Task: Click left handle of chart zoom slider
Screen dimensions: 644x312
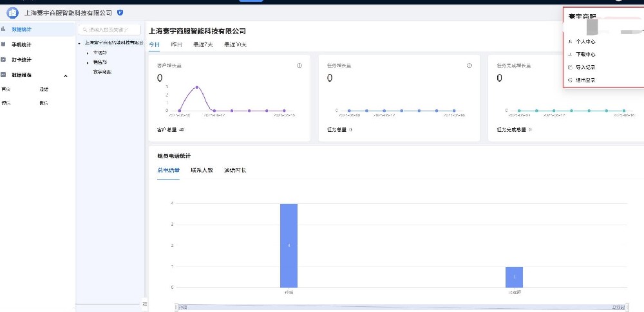Action: click(176, 307)
